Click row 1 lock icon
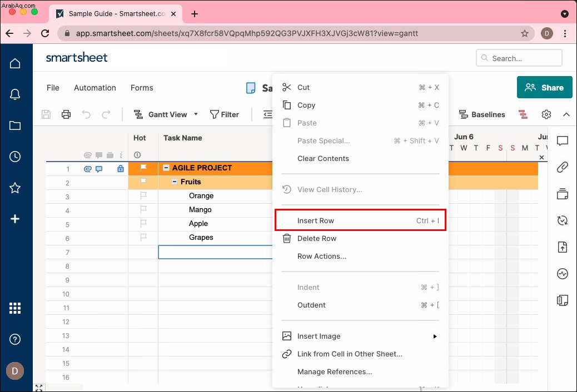This screenshot has width=577, height=392. [120, 168]
